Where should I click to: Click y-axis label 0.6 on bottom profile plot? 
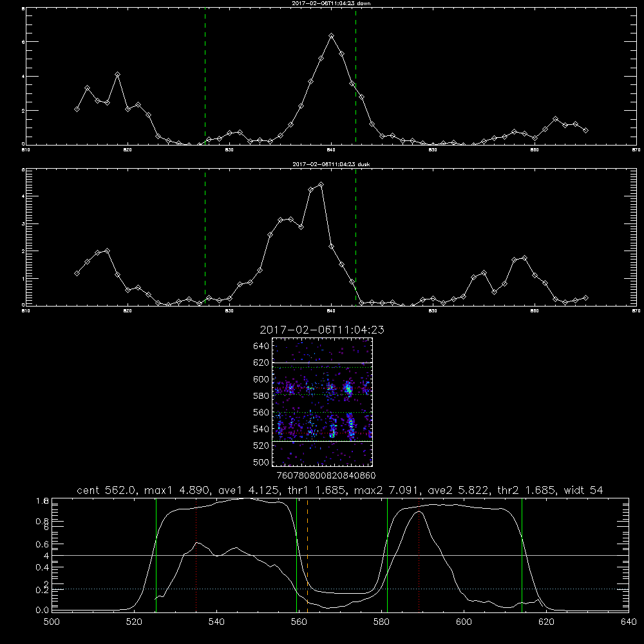[43, 544]
